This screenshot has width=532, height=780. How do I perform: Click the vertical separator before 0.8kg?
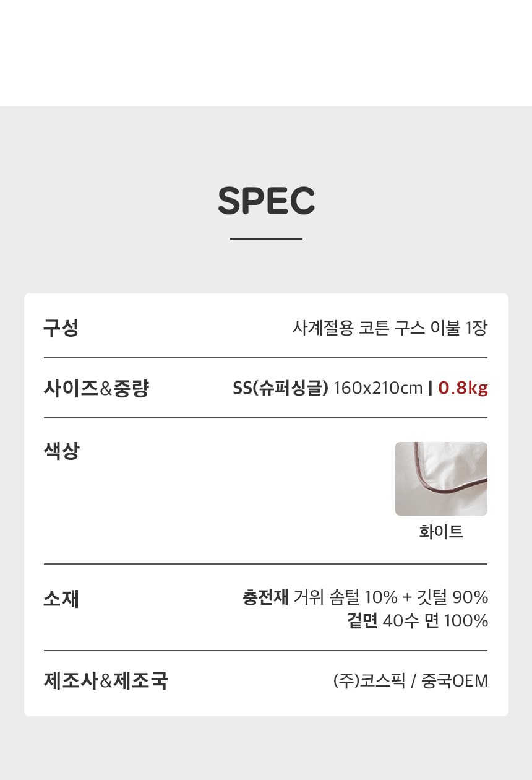click(x=430, y=389)
